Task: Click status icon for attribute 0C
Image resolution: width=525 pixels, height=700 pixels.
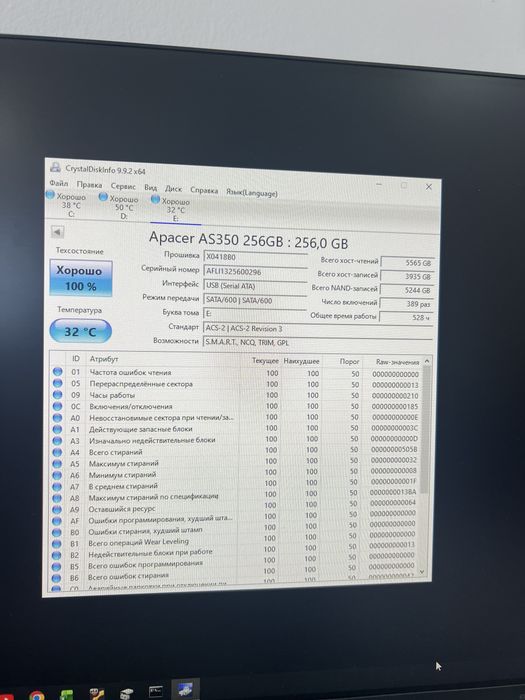Action: (58, 406)
